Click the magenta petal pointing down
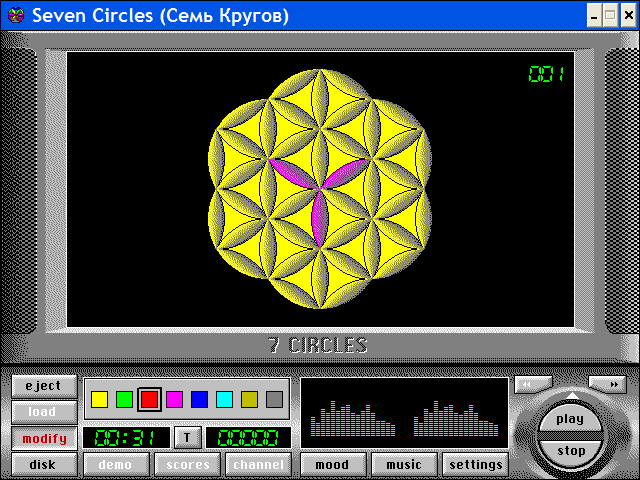Screen dimensions: 640x480 [x=320, y=218]
